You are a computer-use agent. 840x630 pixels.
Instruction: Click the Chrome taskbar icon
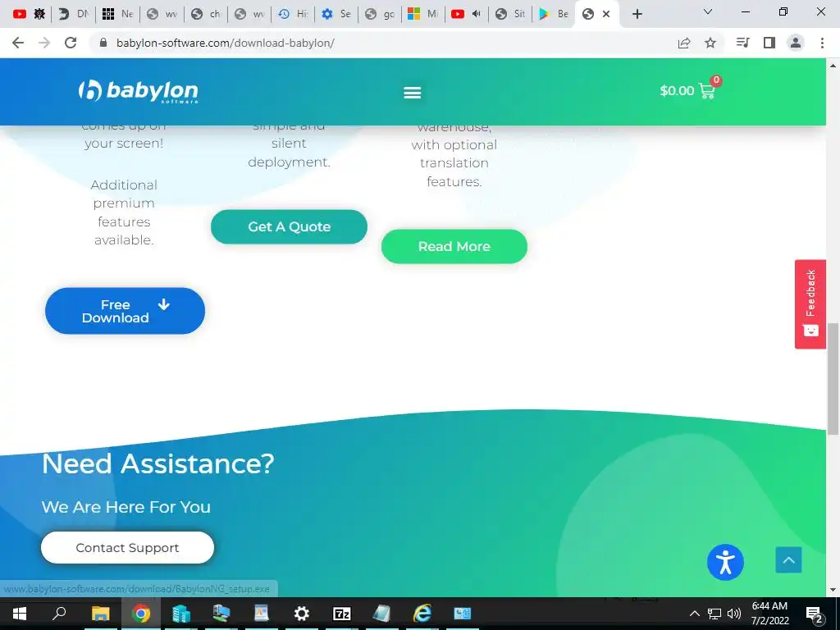141,614
